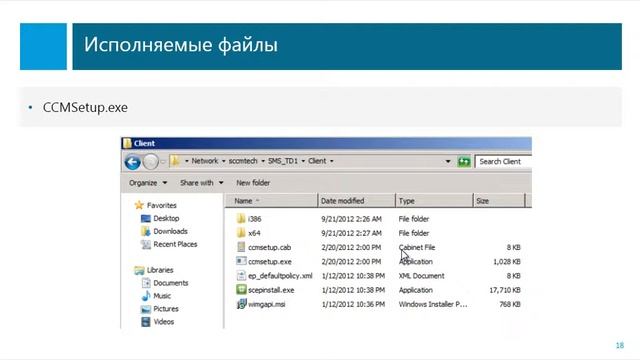Click the Client window title folder icon
The image size is (640, 360).
(x=127, y=143)
